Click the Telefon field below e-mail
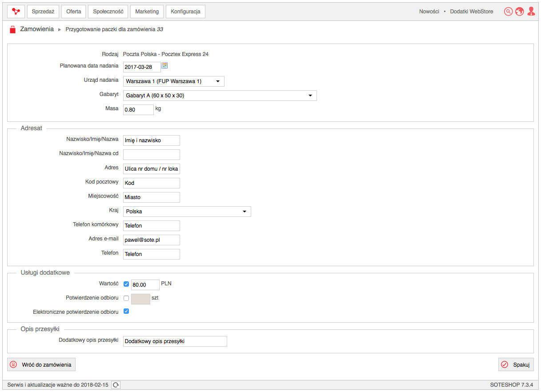This screenshot has height=392, width=541. pos(152,254)
